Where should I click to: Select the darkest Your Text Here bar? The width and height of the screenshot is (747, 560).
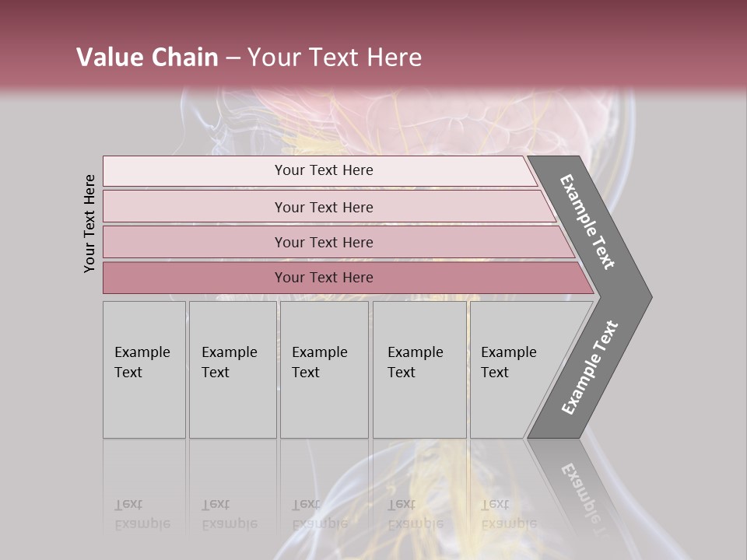[323, 278]
